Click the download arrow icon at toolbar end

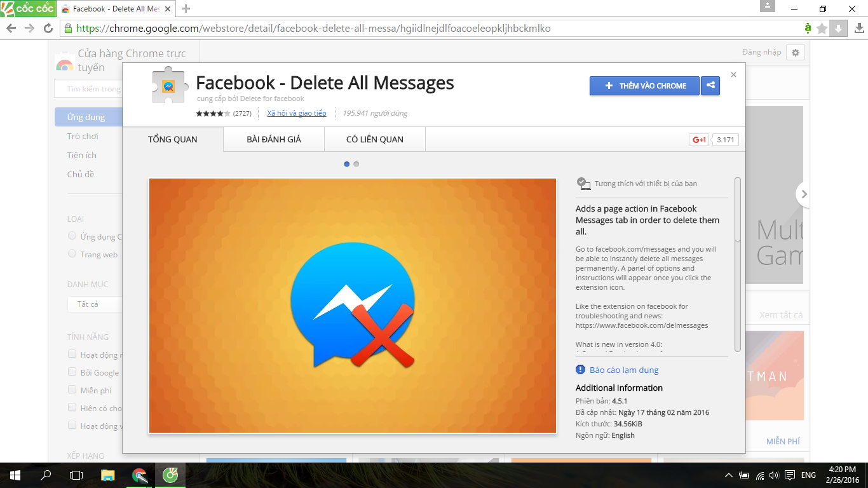pyautogui.click(x=858, y=28)
